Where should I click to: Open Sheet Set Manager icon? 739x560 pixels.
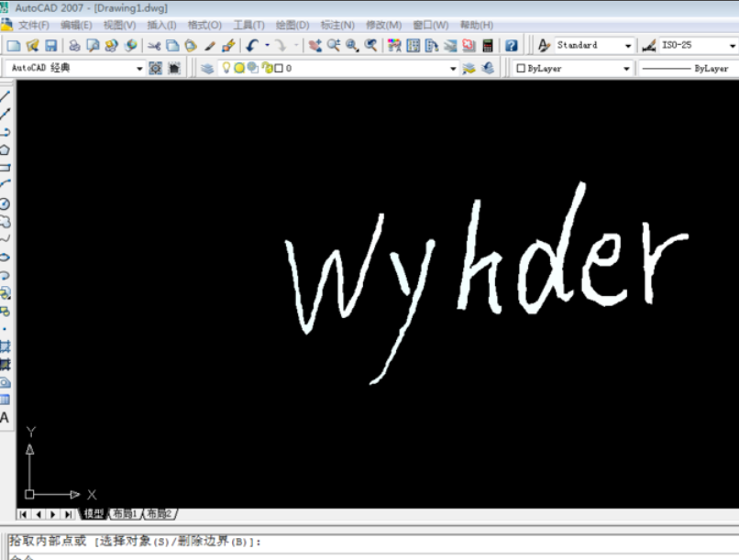(x=450, y=46)
